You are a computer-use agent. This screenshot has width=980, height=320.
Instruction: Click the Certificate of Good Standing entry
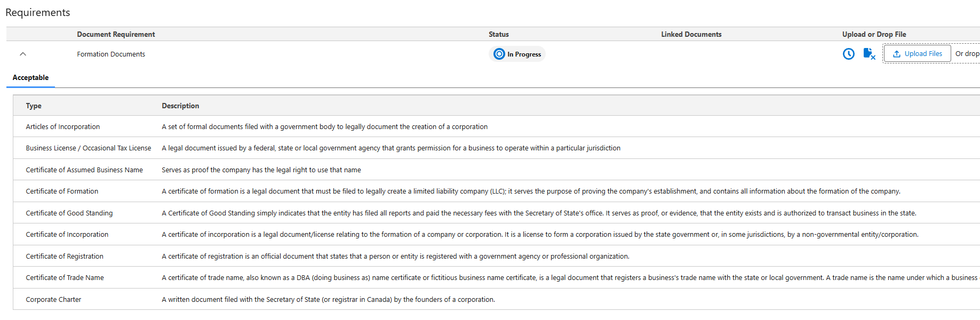[69, 213]
